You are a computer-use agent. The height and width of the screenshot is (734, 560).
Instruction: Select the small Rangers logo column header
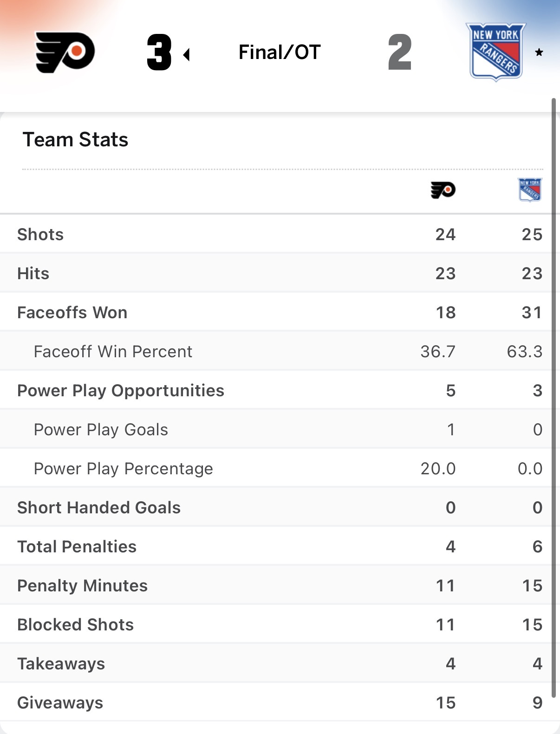[x=530, y=190]
